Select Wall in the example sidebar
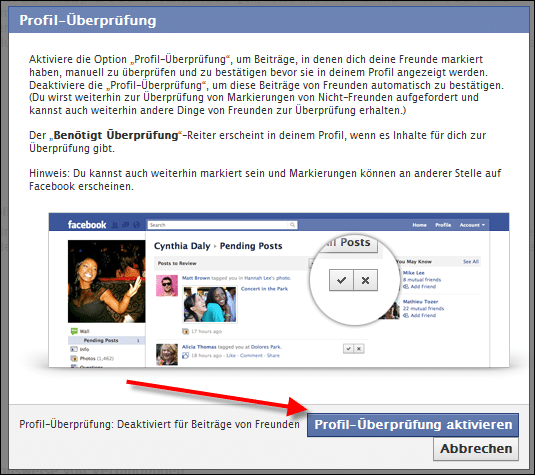Viewport: 535px width, 475px height. point(84,331)
